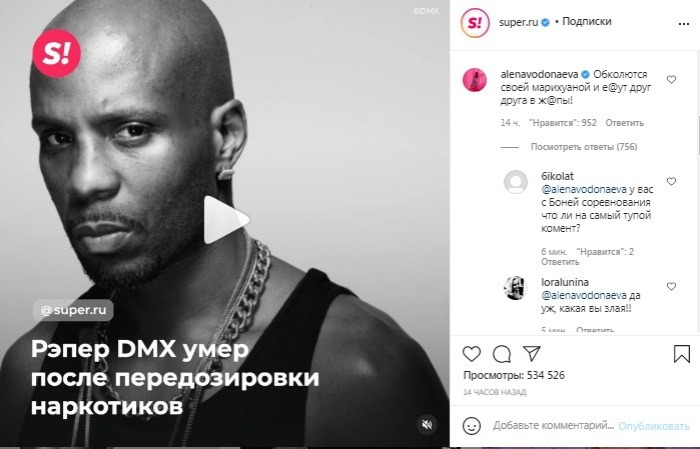Click the Добавьте комментарий input field

(x=554, y=426)
